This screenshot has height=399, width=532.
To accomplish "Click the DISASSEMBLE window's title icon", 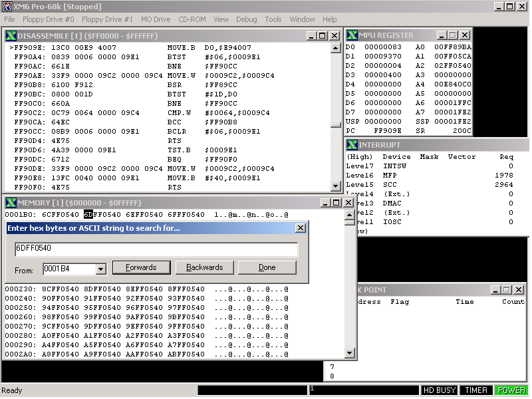I will [x=11, y=35].
